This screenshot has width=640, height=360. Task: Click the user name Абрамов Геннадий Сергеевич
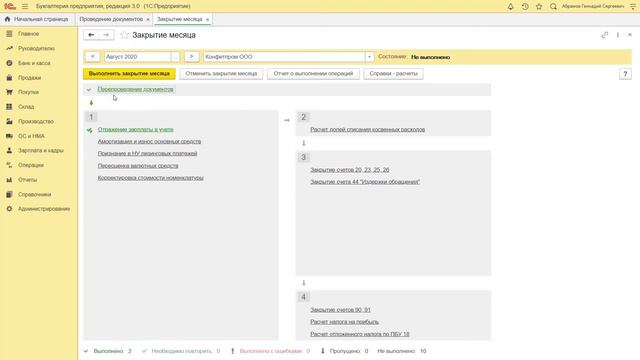point(593,7)
